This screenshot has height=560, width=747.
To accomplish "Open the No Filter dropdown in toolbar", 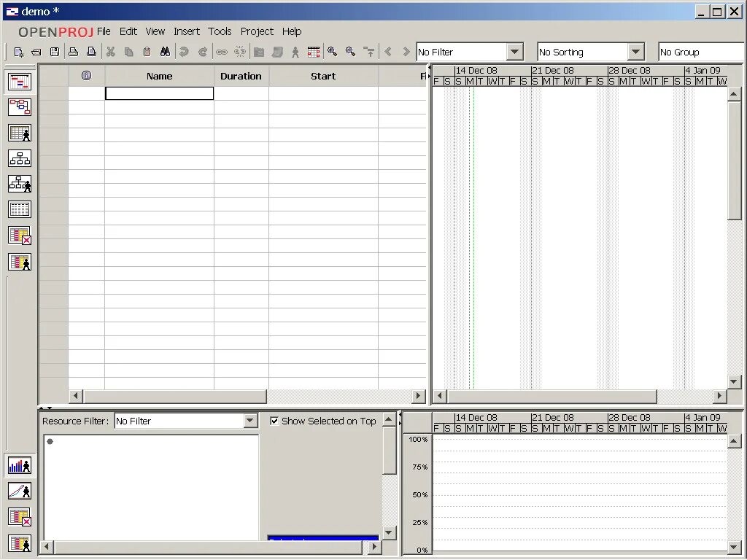I will pos(514,52).
